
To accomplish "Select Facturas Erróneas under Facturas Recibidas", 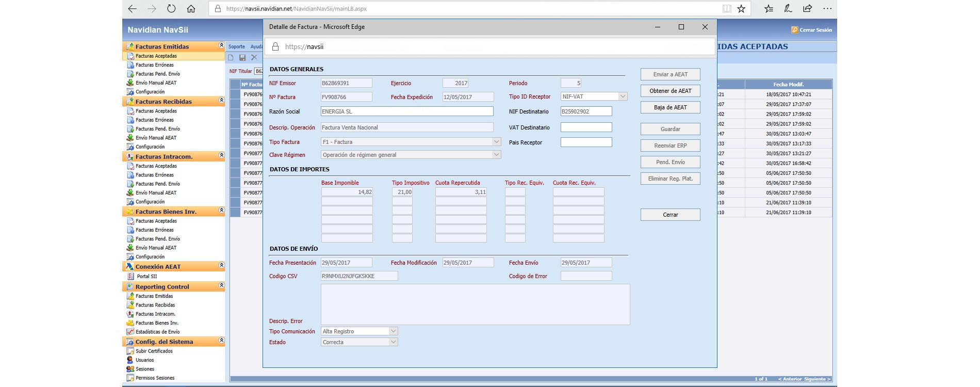I will coord(154,120).
